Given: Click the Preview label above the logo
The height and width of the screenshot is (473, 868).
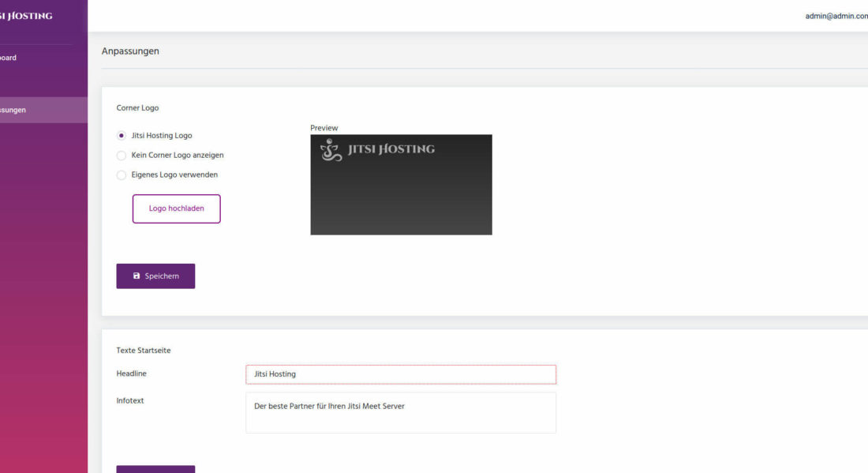Looking at the screenshot, I should 324,127.
